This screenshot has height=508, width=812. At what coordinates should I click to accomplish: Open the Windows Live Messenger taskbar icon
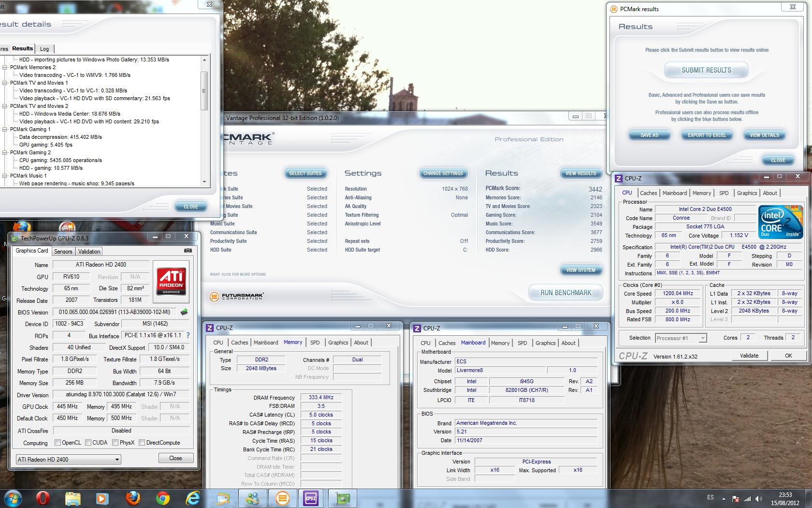(252, 498)
